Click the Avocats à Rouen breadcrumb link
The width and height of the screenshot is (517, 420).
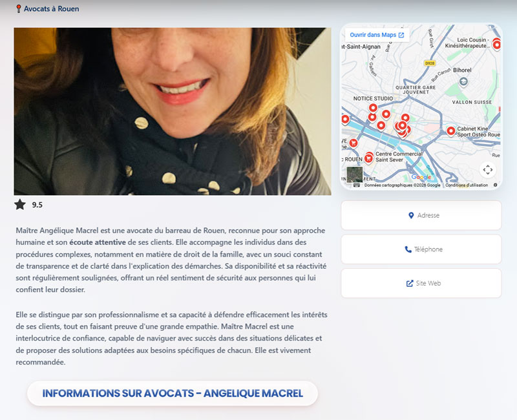tap(51, 9)
